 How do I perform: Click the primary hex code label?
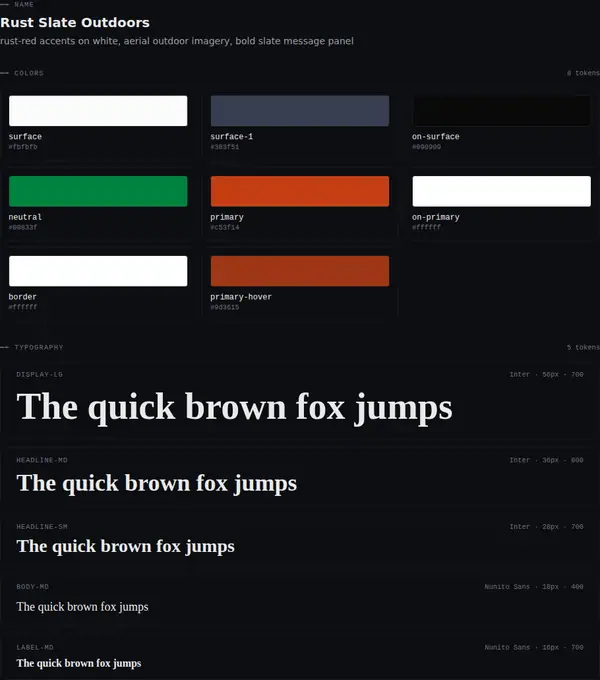click(225, 227)
